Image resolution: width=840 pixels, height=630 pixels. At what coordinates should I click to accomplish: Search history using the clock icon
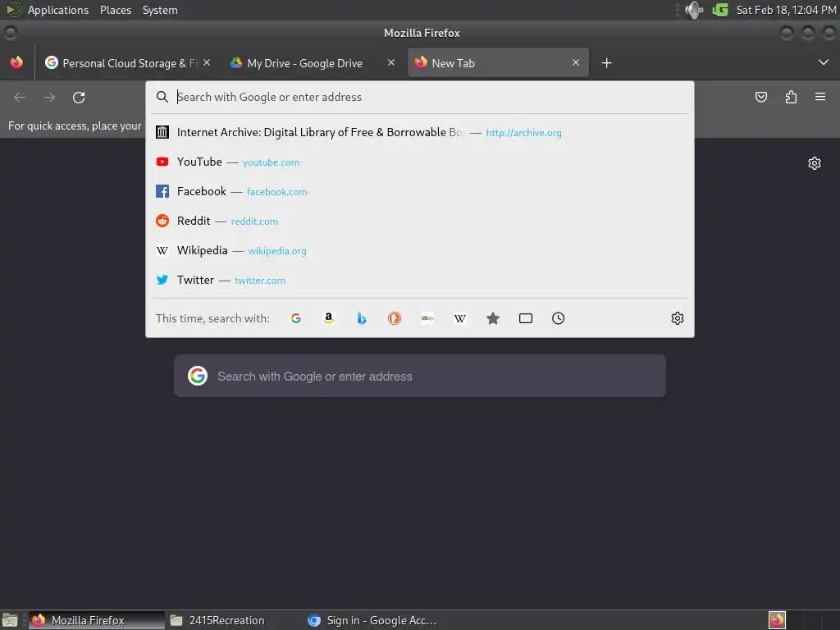[x=558, y=318]
